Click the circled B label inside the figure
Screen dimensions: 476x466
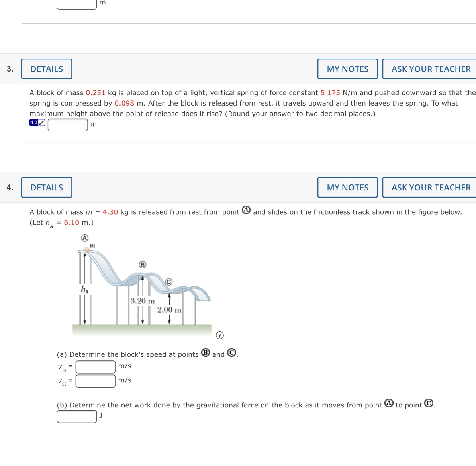pos(142,264)
